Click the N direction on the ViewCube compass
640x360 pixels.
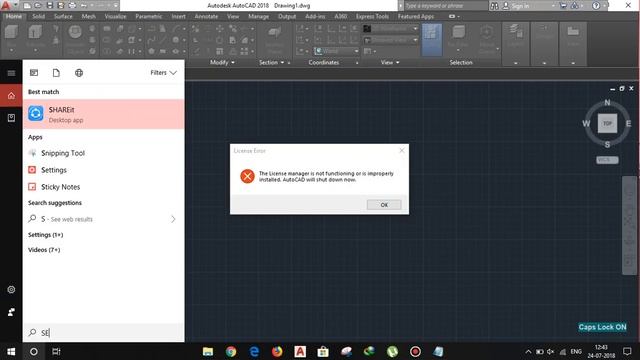click(x=607, y=102)
